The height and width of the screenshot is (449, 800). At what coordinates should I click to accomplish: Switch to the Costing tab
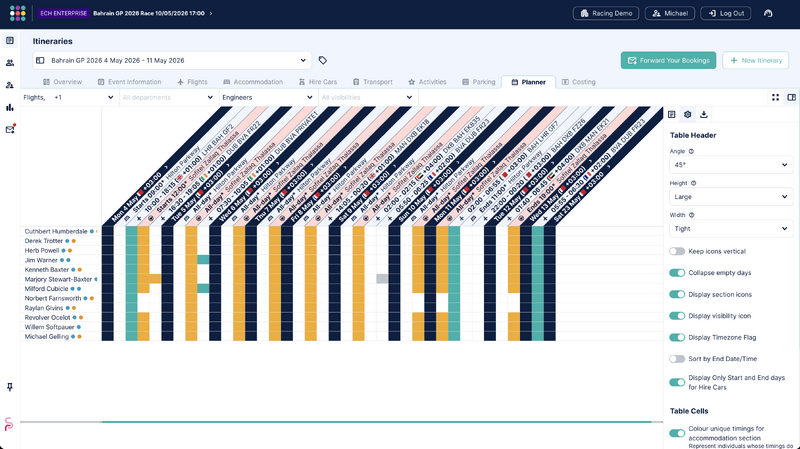[579, 82]
